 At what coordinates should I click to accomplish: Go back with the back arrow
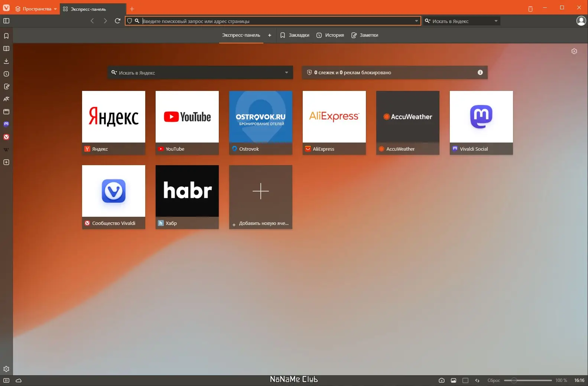[92, 21]
